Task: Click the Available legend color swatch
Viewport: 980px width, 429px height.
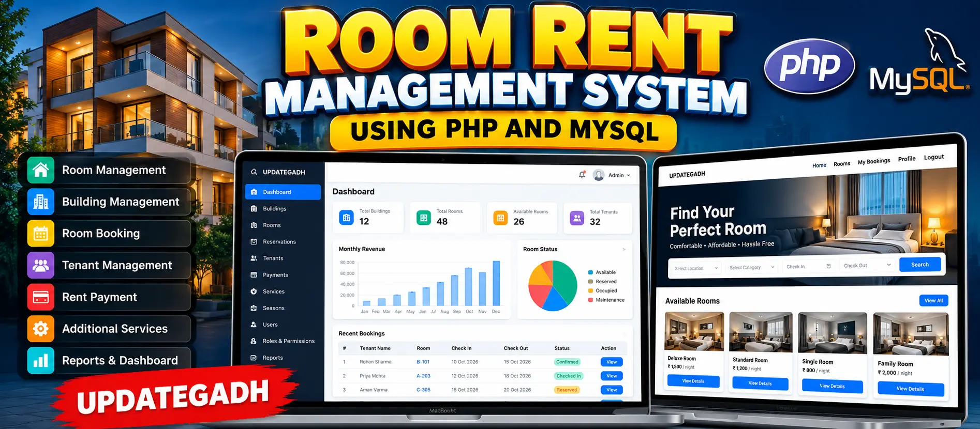Action: coord(590,272)
